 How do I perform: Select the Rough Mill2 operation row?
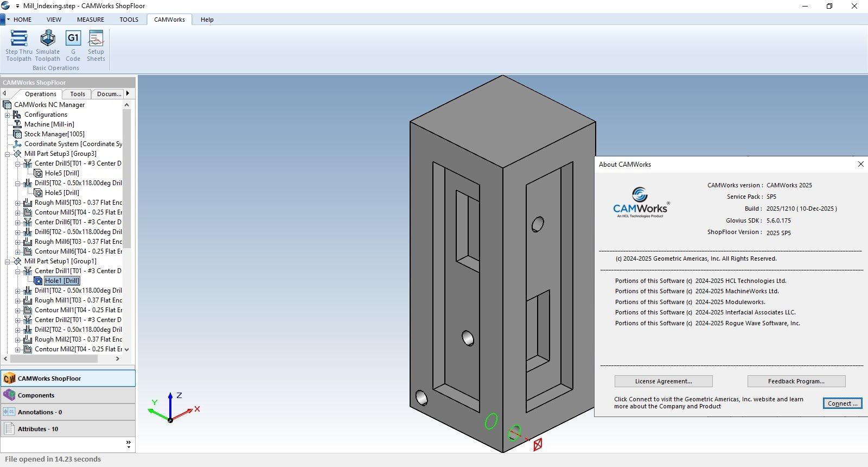78,339
